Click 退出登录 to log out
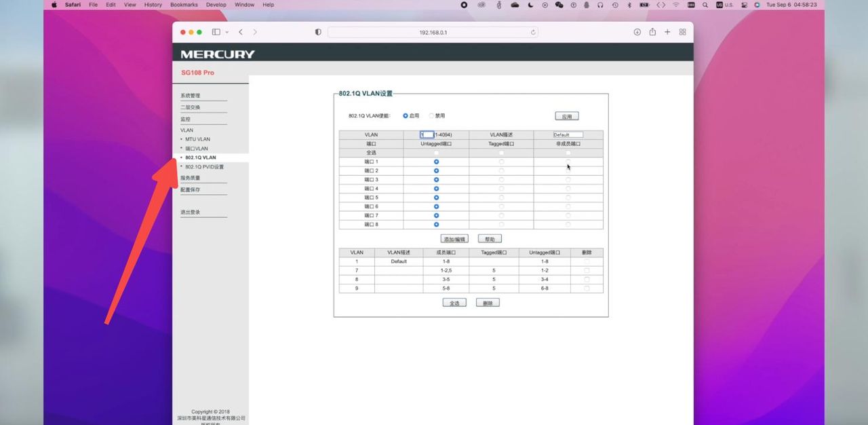 (x=191, y=212)
